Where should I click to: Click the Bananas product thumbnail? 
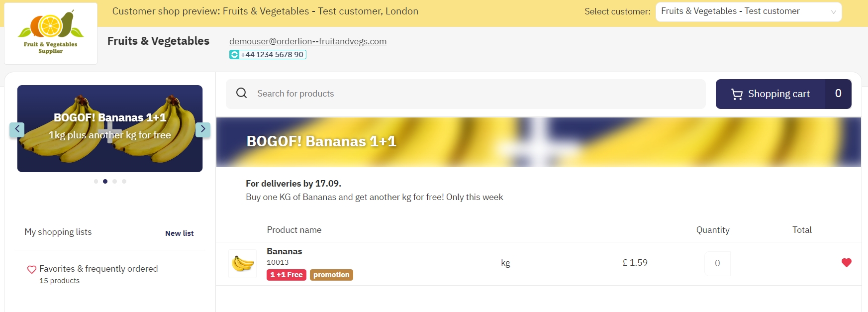coord(242,263)
